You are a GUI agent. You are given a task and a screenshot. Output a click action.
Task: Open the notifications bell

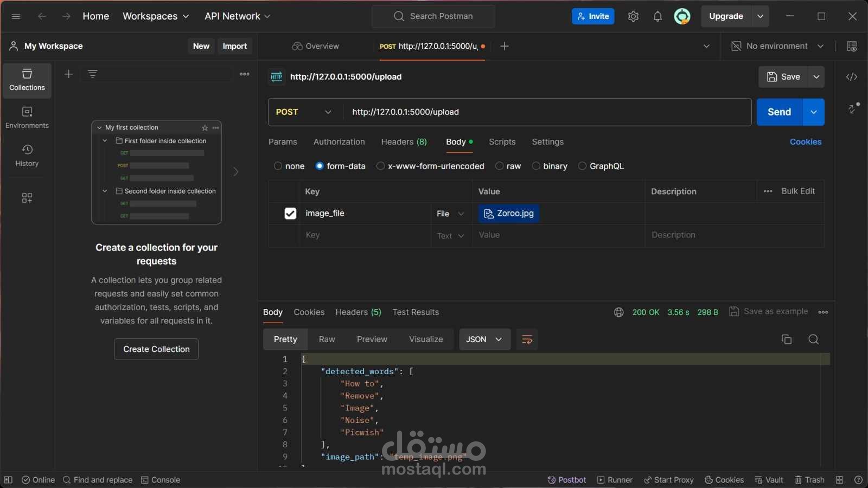click(658, 16)
